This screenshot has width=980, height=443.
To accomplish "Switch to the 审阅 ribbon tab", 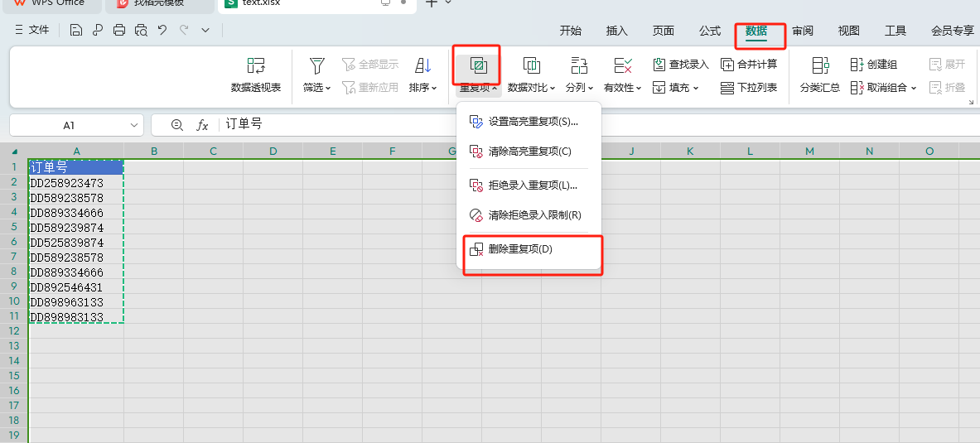I will click(803, 31).
